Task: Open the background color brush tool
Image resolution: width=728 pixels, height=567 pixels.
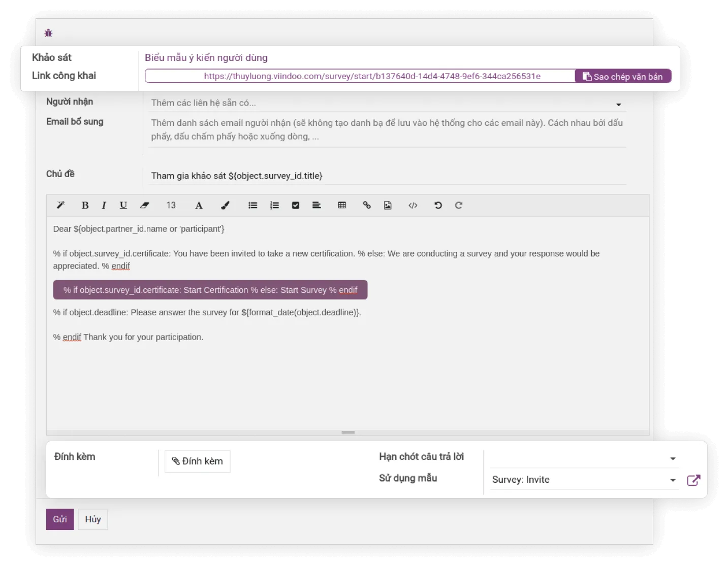Action: (x=225, y=205)
